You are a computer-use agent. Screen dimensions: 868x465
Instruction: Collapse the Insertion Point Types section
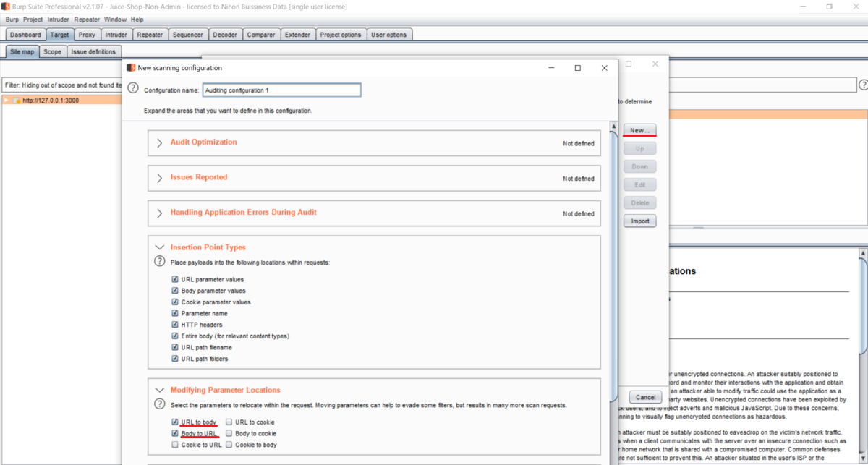160,247
